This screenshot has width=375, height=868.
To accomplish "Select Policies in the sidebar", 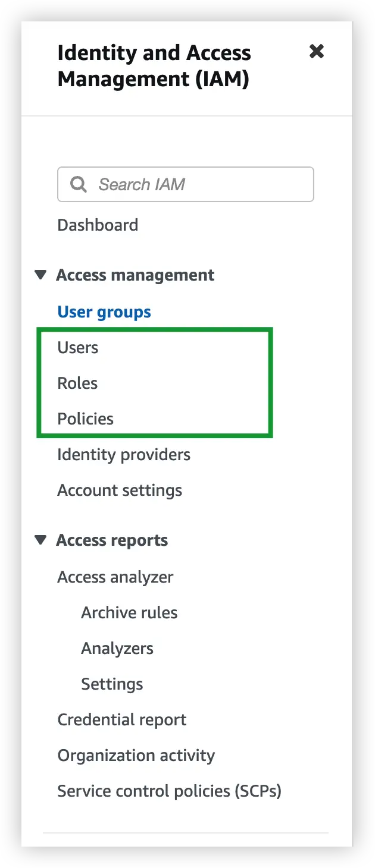I will (85, 419).
